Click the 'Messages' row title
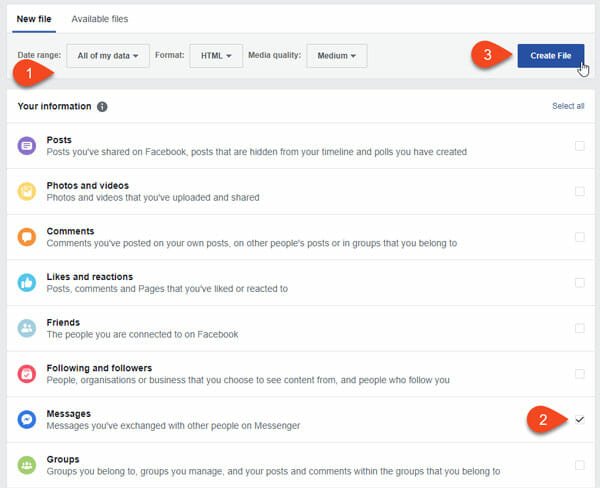Image resolution: width=600 pixels, height=488 pixels. [x=69, y=413]
